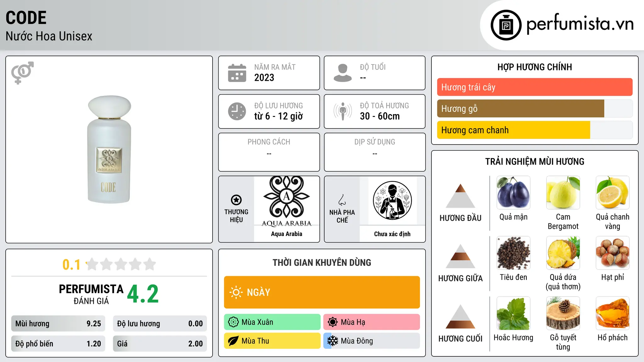Select the Quả chanh vàng lemon image

pyautogui.click(x=613, y=193)
